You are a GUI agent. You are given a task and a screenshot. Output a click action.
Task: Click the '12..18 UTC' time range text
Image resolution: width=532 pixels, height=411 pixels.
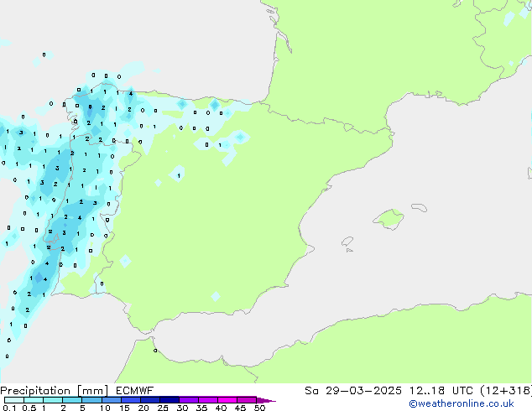pos(441,391)
